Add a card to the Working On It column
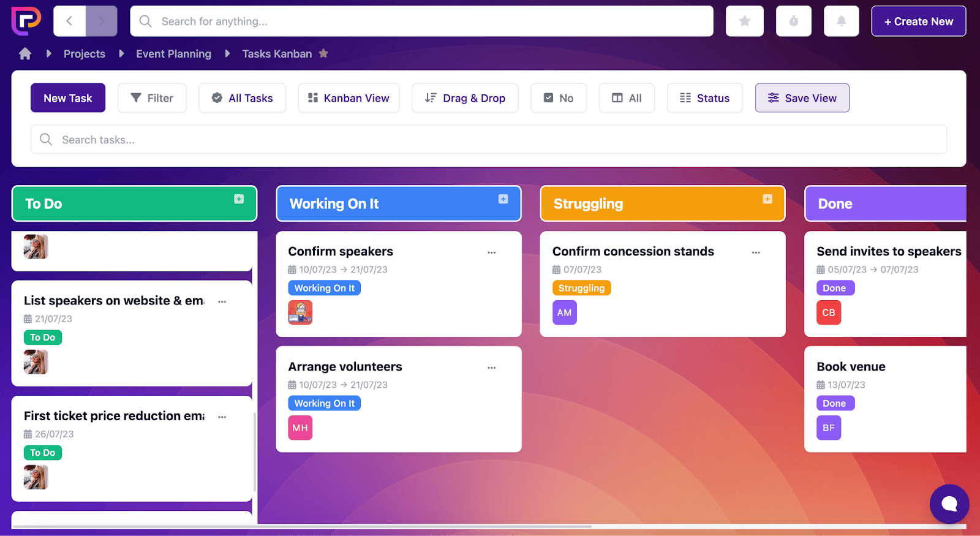Viewport: 980px width, 536px height. [503, 199]
